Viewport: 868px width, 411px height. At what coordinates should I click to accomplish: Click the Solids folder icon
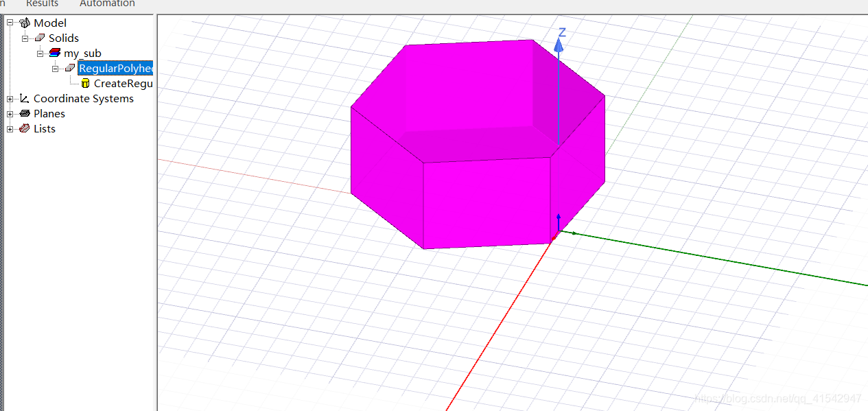pos(40,38)
